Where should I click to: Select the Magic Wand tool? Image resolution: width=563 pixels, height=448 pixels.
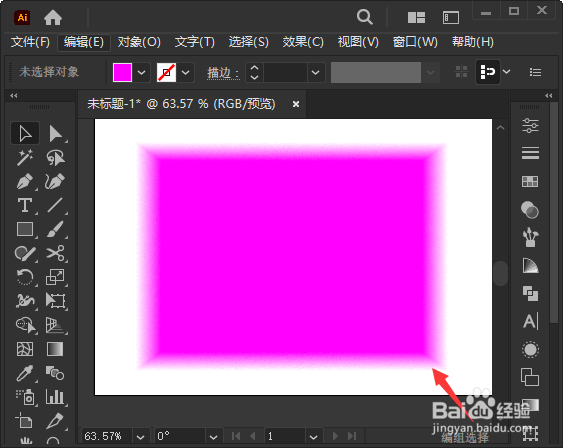25,158
